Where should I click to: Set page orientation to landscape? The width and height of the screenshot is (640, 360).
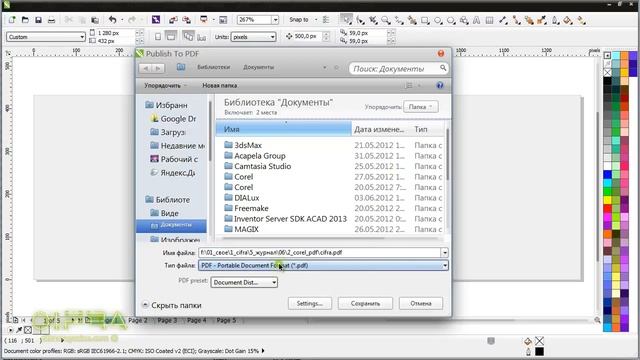pyautogui.click(x=171, y=37)
